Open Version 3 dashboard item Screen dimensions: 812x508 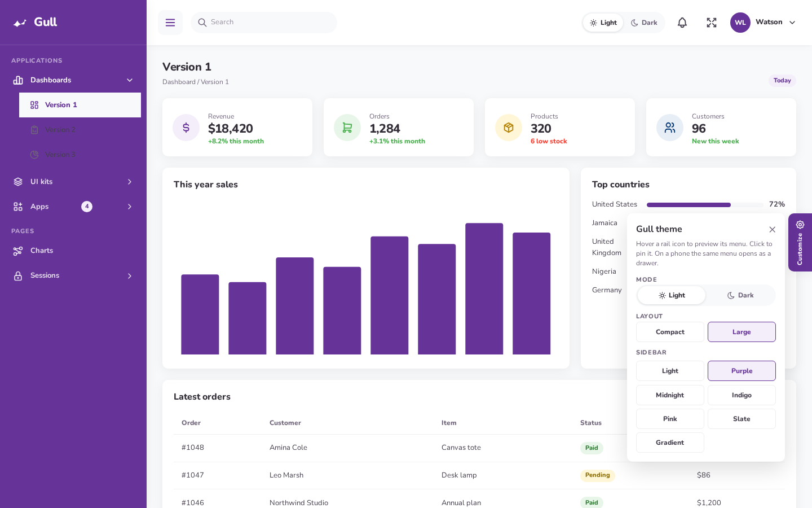tap(80, 155)
